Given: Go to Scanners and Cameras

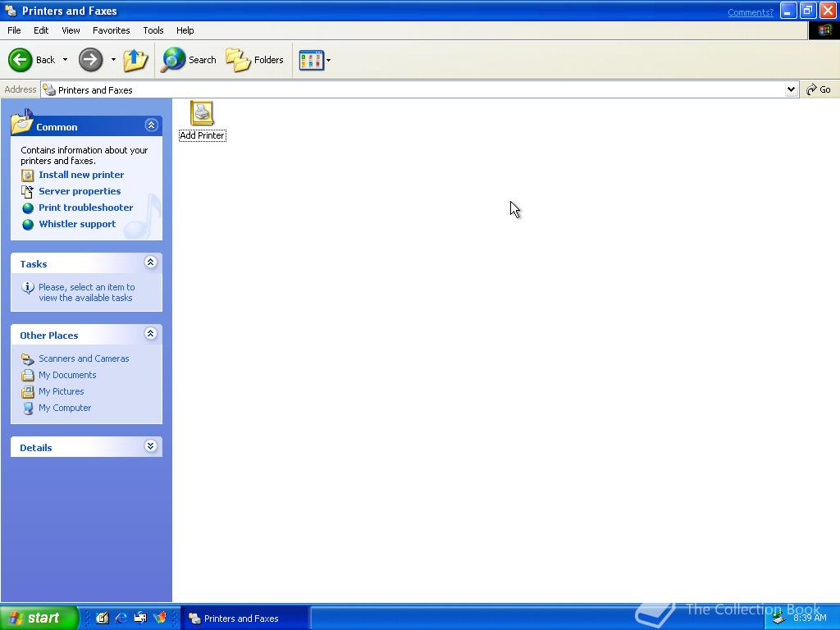Looking at the screenshot, I should (x=84, y=358).
